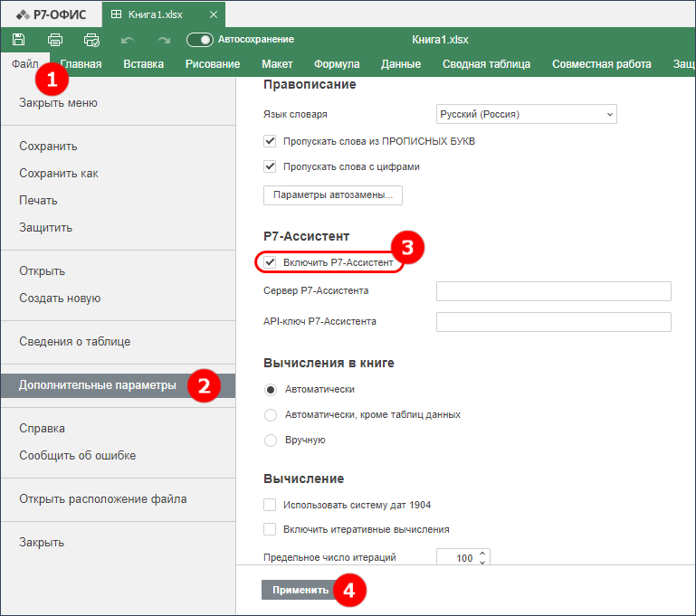This screenshot has width=696, height=616.
Task: Click the Предельное число итераций number field
Action: pyautogui.click(x=463, y=557)
